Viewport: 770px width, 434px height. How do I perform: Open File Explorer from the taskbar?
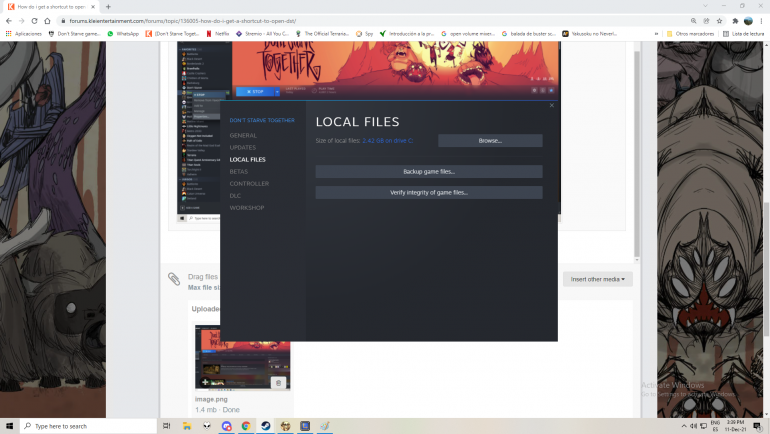coord(187,426)
